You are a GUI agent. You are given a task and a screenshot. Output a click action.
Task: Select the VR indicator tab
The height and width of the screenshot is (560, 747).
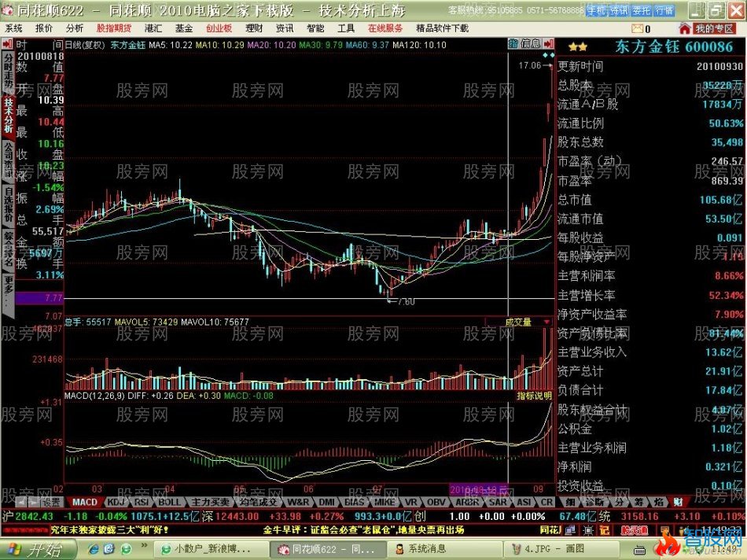pyautogui.click(x=411, y=502)
